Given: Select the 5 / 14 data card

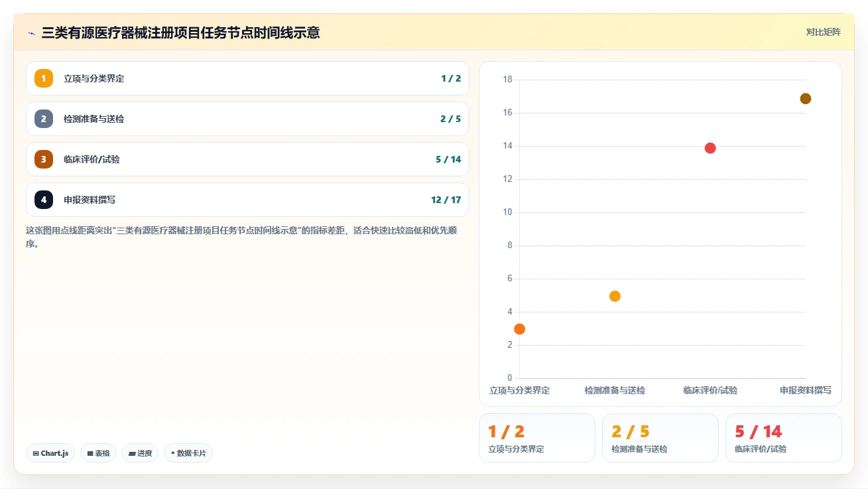Looking at the screenshot, I should click(x=784, y=438).
